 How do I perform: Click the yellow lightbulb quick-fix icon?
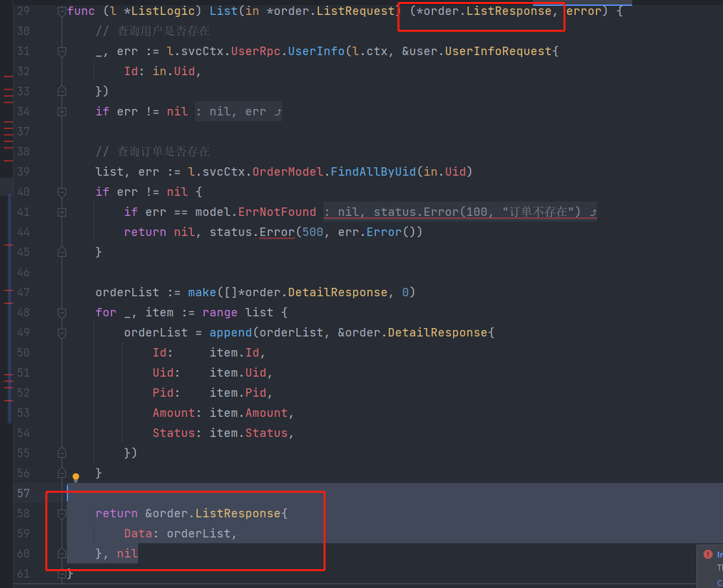pos(76,477)
